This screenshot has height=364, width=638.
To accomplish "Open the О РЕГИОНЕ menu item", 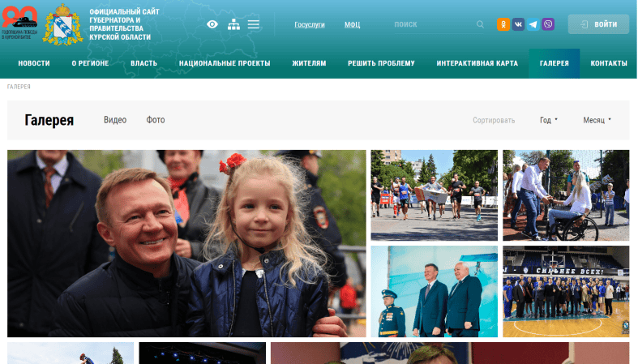I will point(90,63).
